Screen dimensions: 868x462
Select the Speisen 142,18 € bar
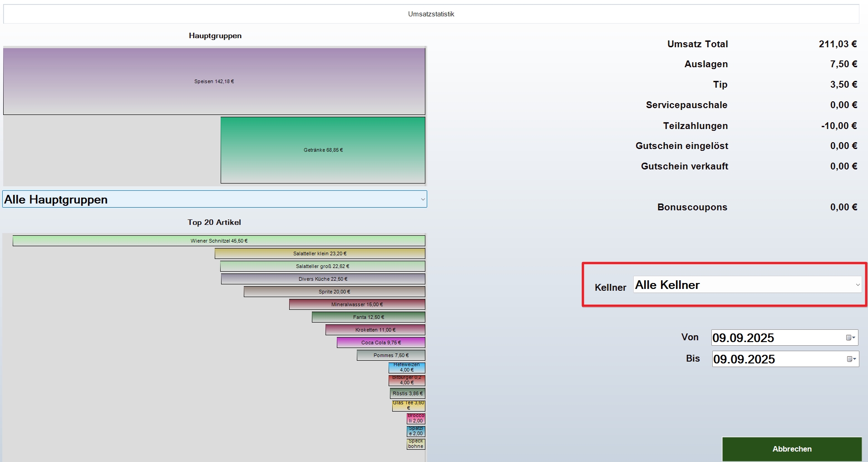(214, 81)
